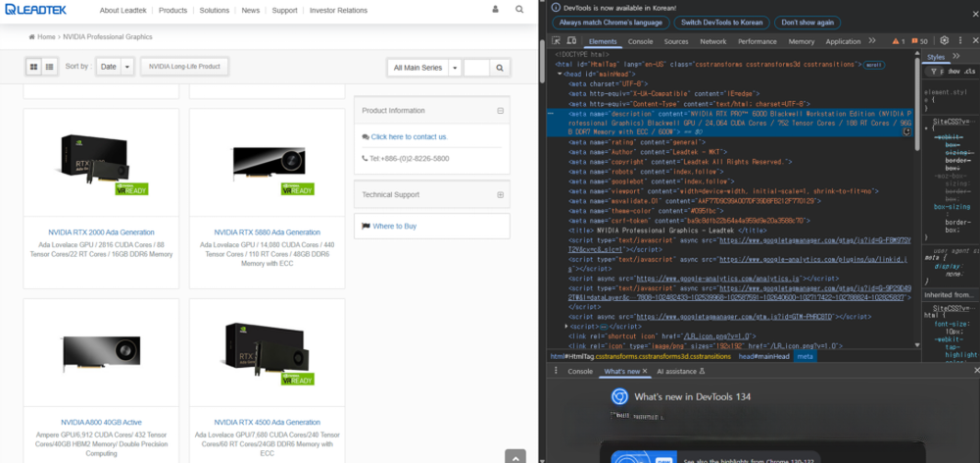
Task: Click the scroll-to-top arrow button
Action: click(515, 456)
